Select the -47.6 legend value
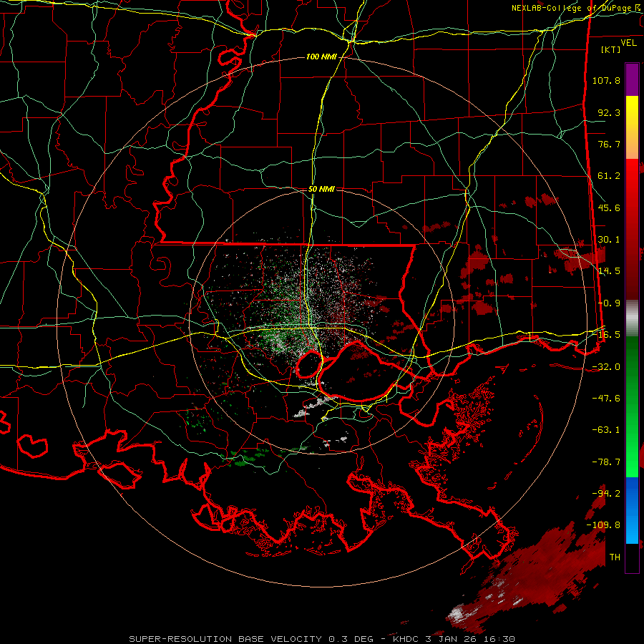The image size is (644, 644). [x=606, y=399]
